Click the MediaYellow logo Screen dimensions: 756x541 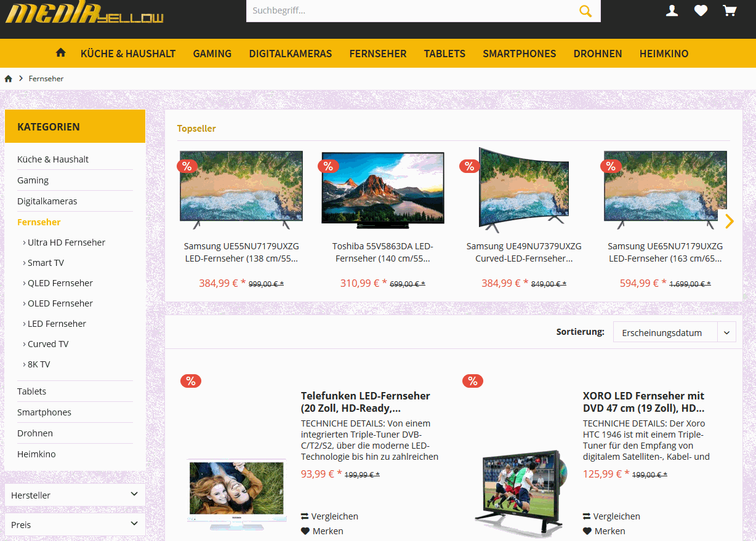click(84, 13)
